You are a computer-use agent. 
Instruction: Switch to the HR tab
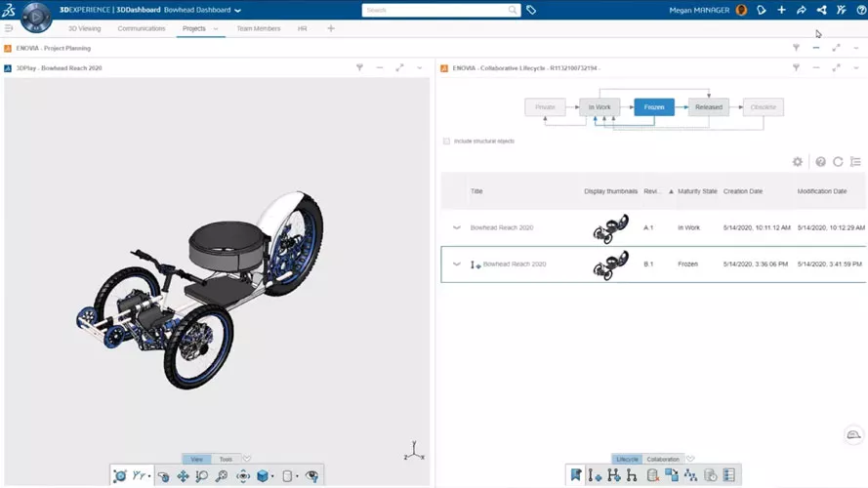pyautogui.click(x=303, y=28)
